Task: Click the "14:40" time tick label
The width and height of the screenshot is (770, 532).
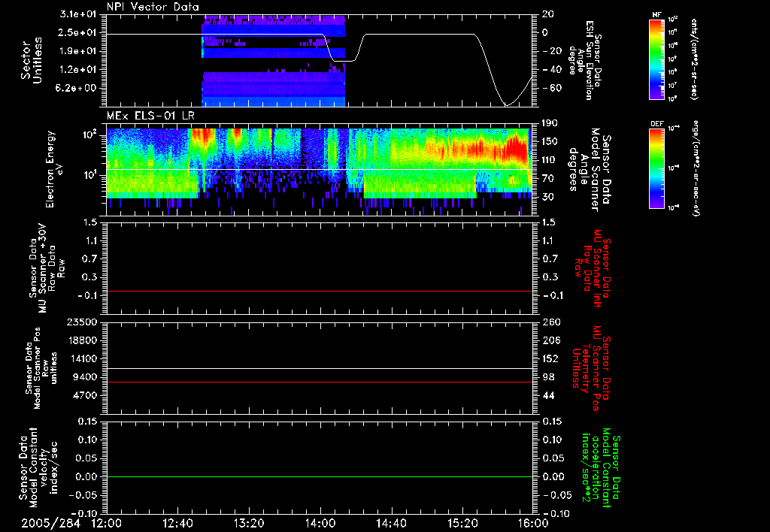Action: coord(391,524)
